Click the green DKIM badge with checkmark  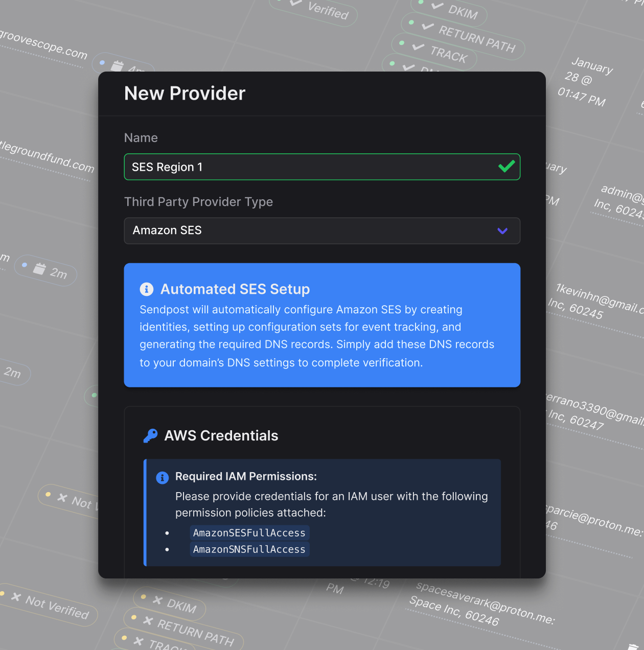[455, 10]
